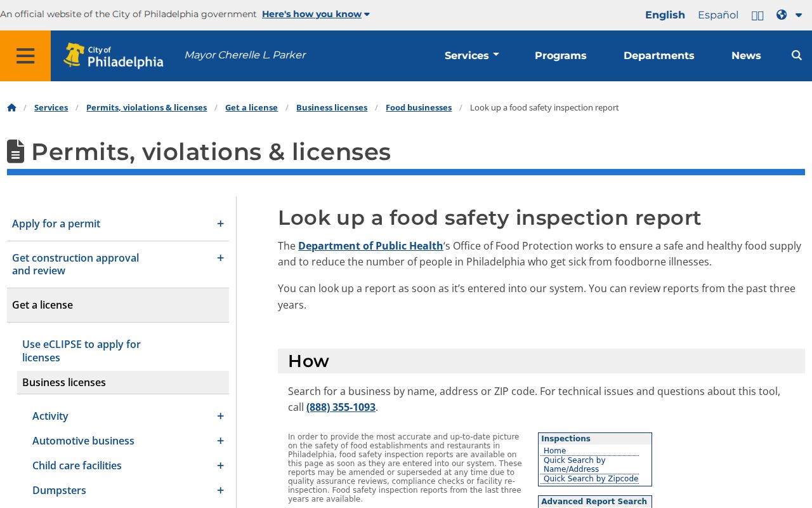Expand the Dumpsters submenu

[220, 490]
